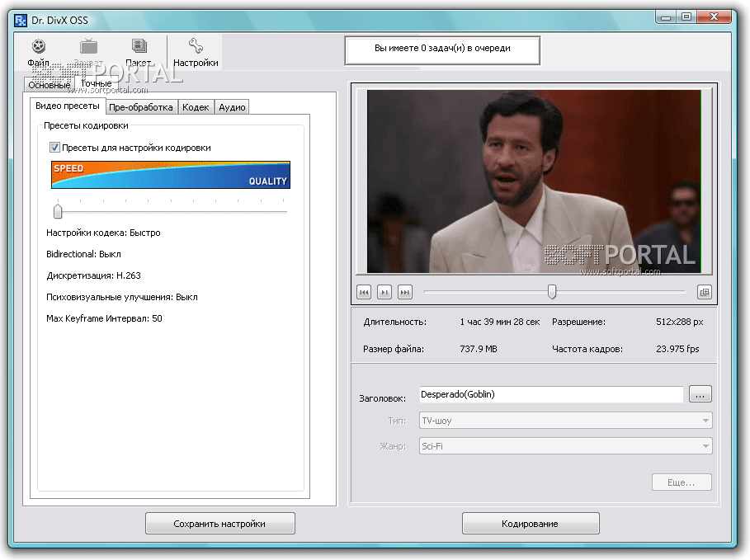Screen dimensions: 750x560
Task: Click the Заголовок text field
Action: [x=551, y=394]
